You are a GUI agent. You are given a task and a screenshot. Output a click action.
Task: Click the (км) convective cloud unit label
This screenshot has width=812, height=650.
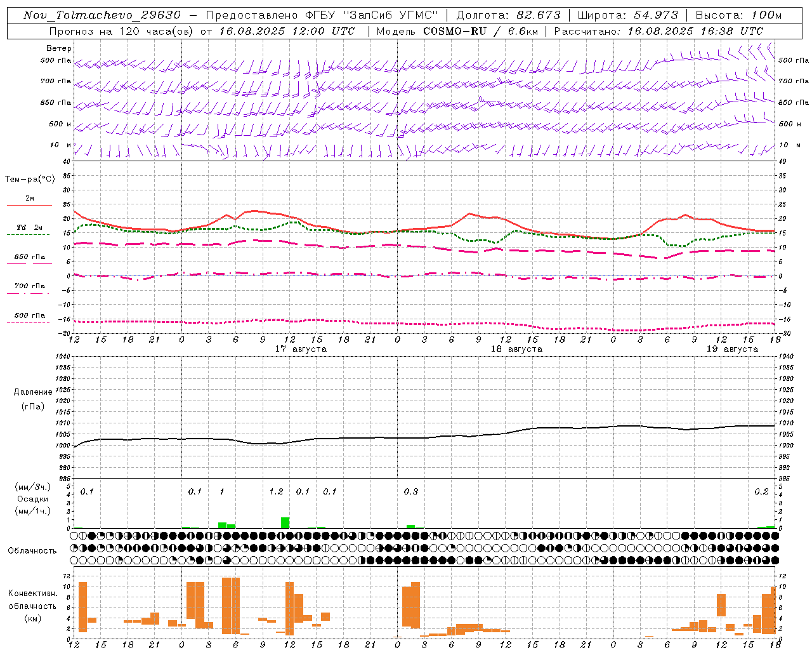coord(32,618)
